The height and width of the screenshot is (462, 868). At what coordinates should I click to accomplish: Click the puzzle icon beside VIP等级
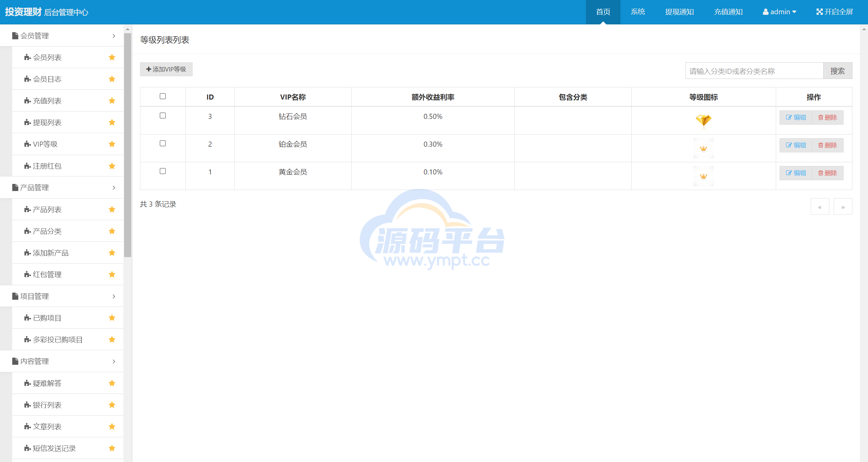27,144
